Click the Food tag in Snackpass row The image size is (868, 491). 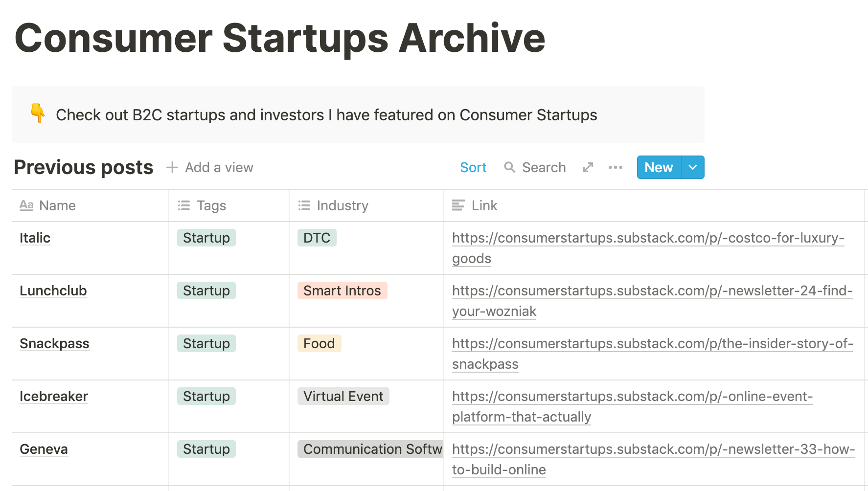click(x=319, y=343)
